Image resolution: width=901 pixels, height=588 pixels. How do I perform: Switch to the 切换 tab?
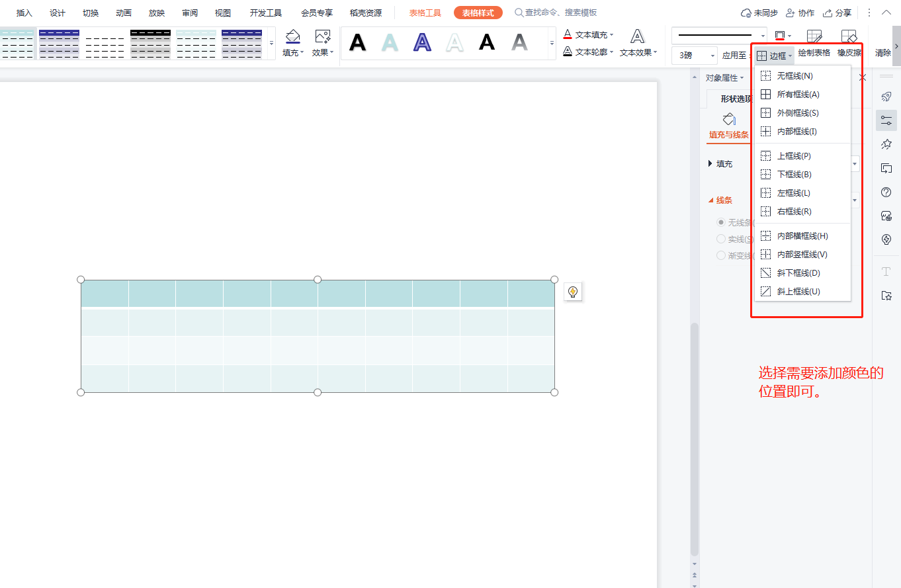click(x=91, y=13)
